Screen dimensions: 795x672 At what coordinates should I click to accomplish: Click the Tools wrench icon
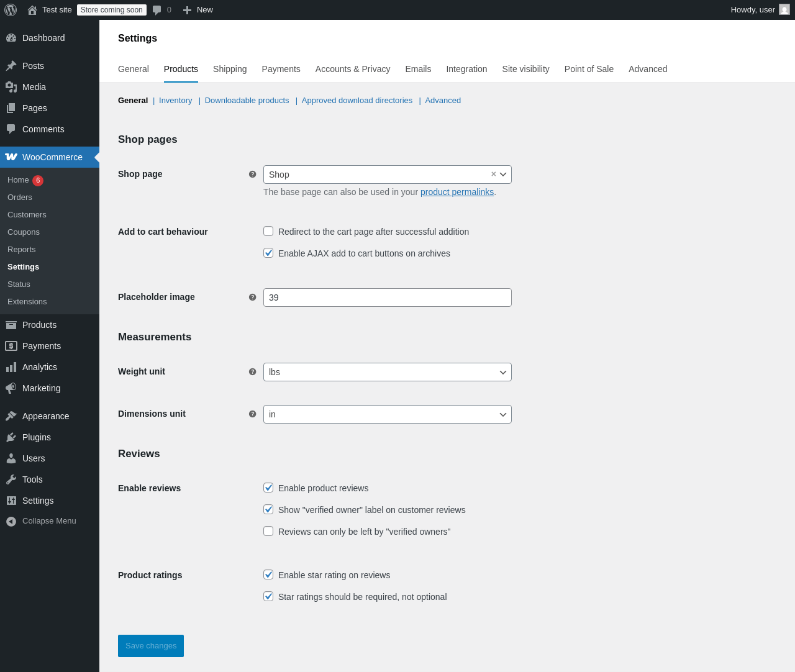point(11,479)
